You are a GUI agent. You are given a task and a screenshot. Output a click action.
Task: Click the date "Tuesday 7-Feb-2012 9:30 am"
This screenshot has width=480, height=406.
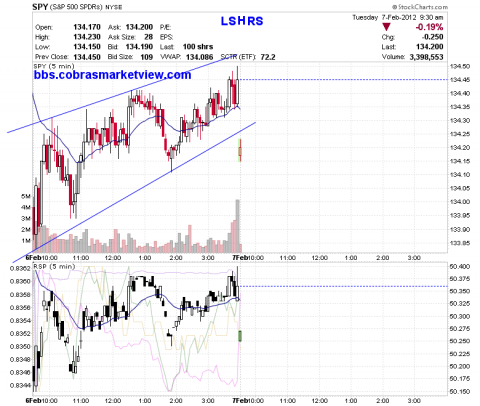coord(398,17)
